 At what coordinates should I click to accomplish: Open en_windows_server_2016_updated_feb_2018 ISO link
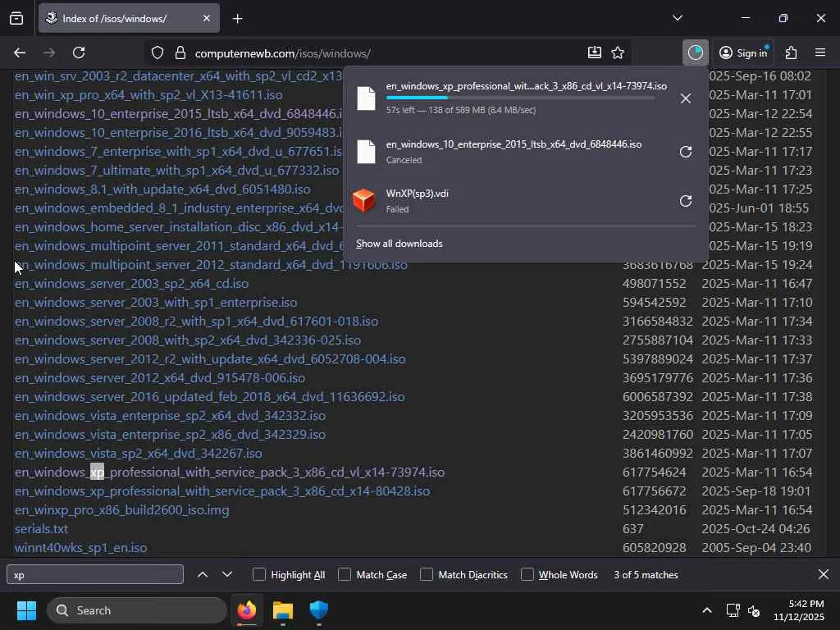[x=209, y=397]
